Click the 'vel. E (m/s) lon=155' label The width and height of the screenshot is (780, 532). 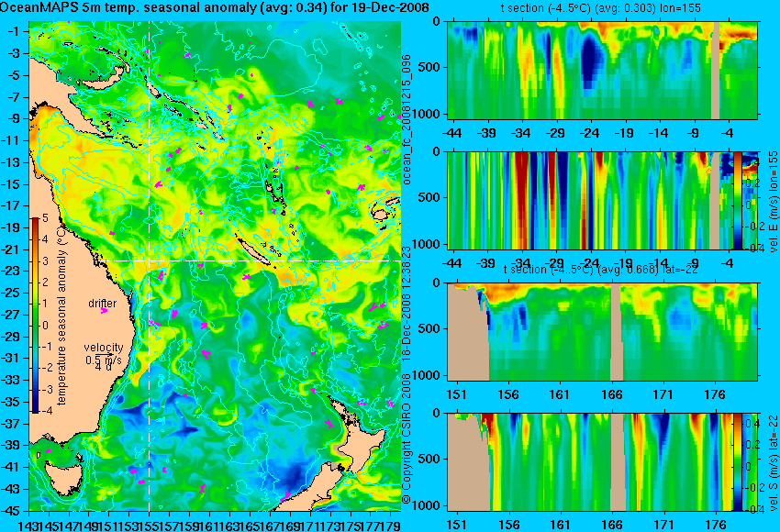[x=773, y=202]
